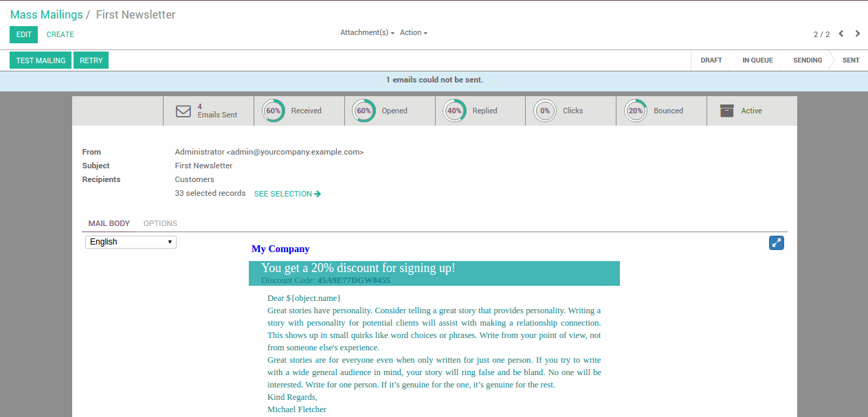Click the discount code 45A9E77DGW8455
The image size is (868, 417).
(x=353, y=280)
